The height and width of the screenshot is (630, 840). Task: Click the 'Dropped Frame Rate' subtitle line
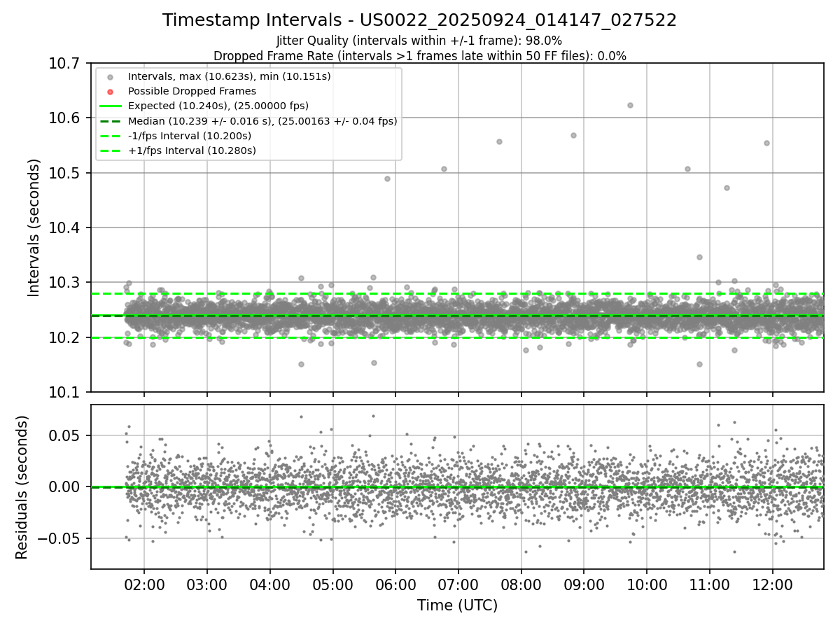click(x=419, y=55)
